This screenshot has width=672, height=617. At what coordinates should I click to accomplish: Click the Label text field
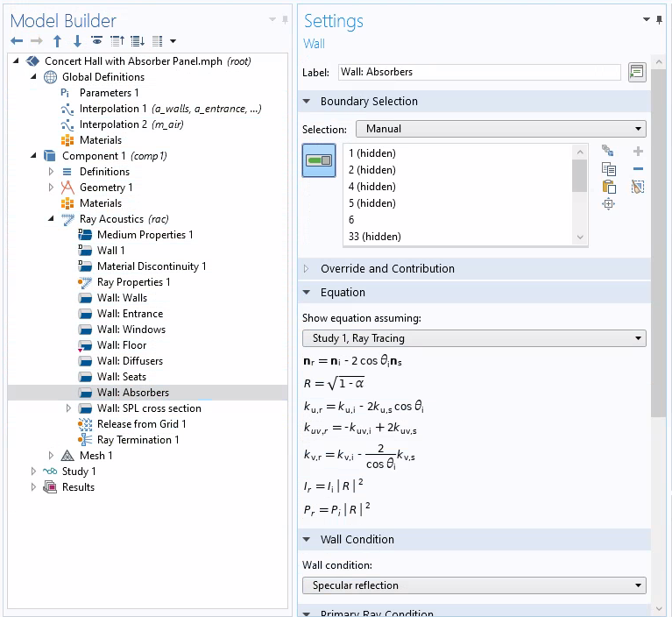pos(478,72)
